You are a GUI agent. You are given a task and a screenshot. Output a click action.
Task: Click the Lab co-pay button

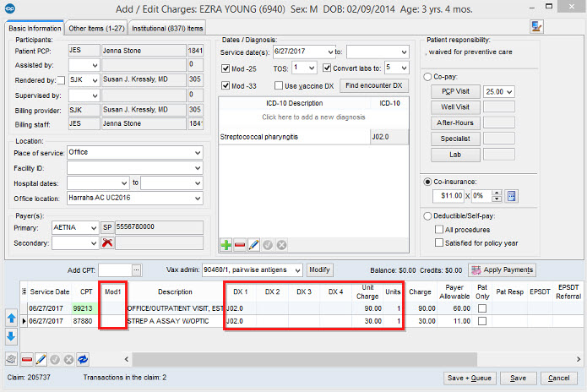point(455,155)
